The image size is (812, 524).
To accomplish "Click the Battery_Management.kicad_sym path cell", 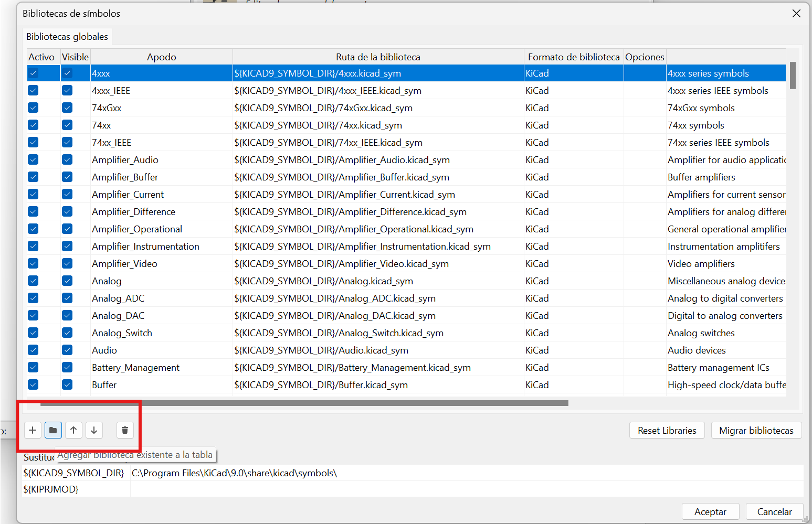I will tap(378, 367).
